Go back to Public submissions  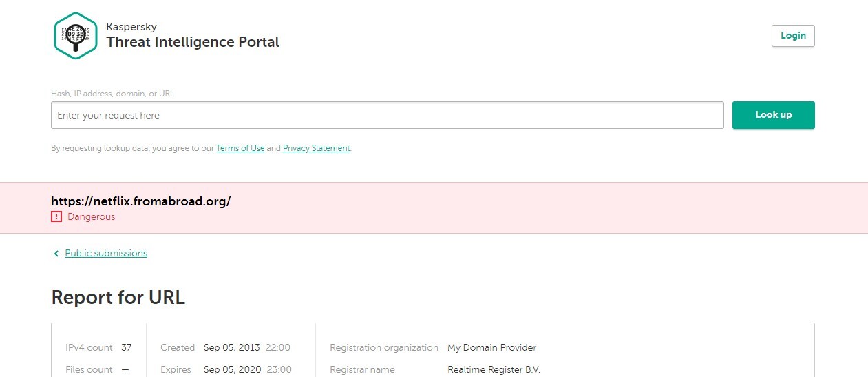point(106,254)
